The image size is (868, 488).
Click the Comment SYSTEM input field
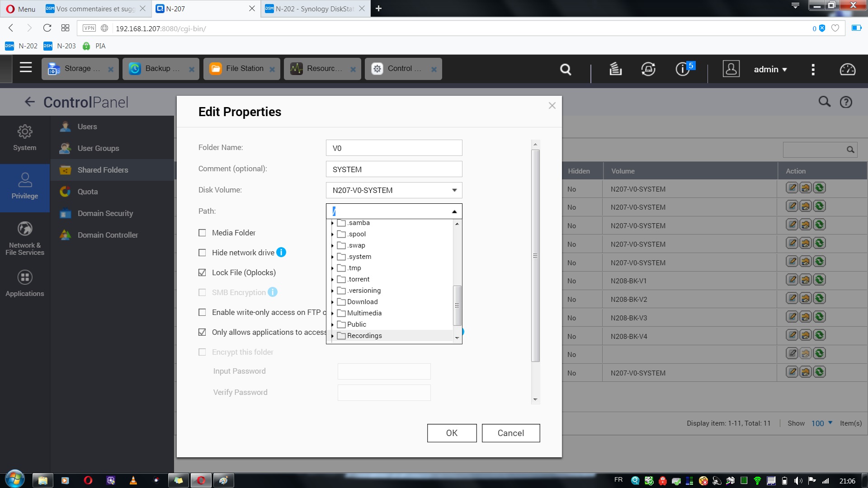point(394,169)
